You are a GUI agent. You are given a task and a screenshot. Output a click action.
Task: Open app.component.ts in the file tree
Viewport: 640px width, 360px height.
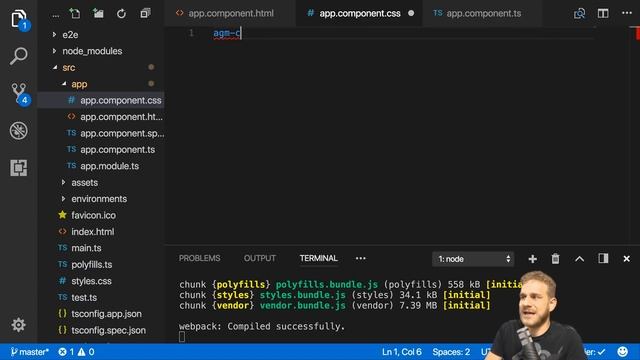tap(100, 150)
